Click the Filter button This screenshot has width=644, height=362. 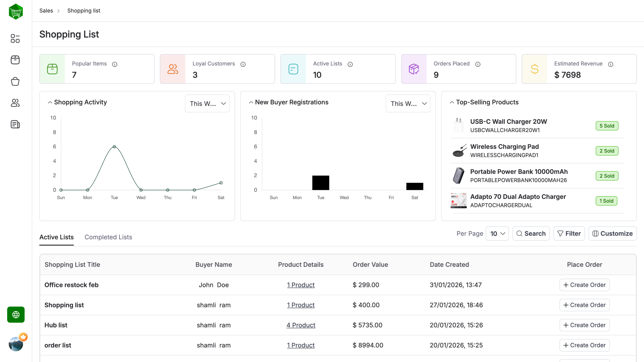(569, 234)
